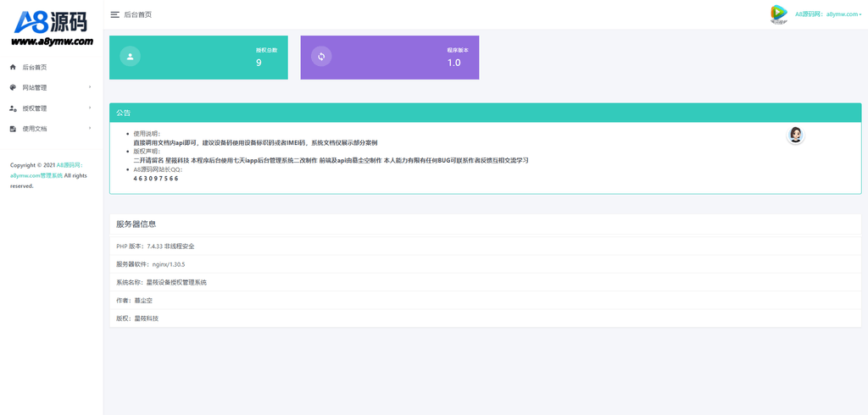Click the home icon beside 后台首页
This screenshot has width=868, height=415.
(x=14, y=67)
